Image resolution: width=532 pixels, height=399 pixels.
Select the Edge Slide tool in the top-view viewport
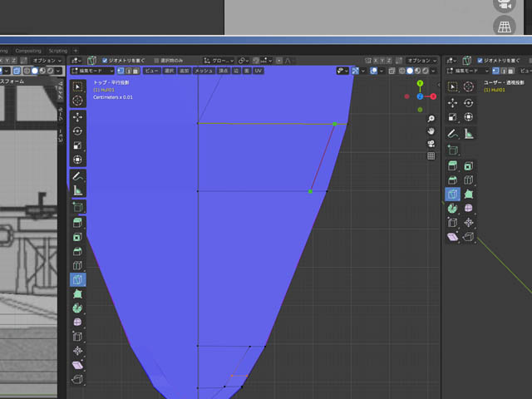(77, 337)
